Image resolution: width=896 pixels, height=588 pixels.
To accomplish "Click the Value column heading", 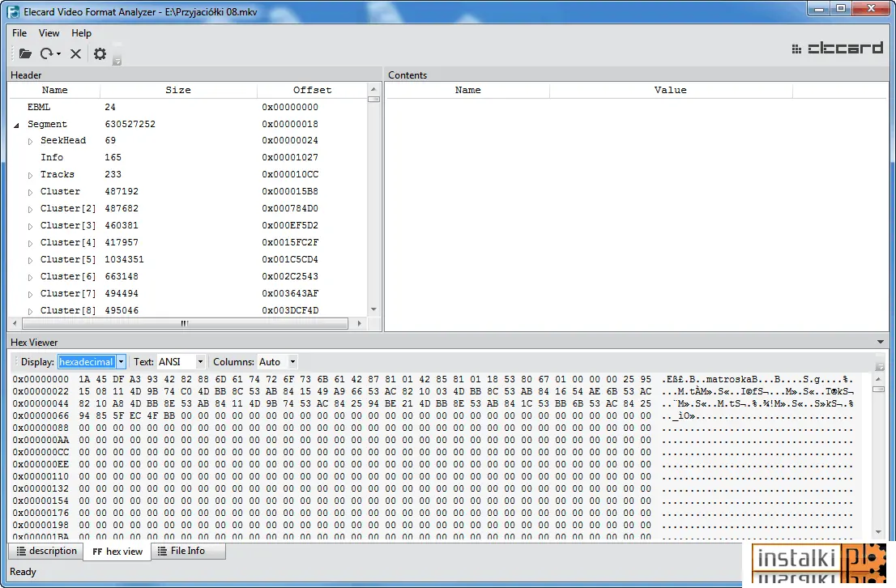I will [671, 90].
